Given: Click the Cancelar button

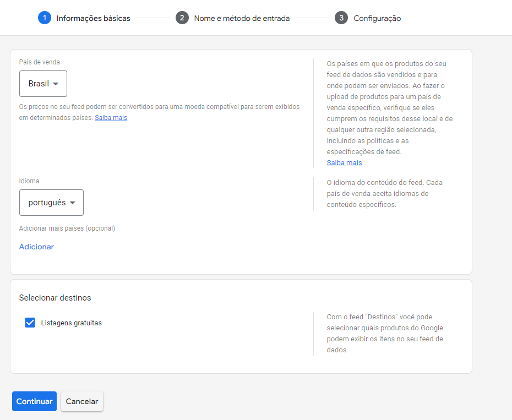Looking at the screenshot, I should 82,401.
